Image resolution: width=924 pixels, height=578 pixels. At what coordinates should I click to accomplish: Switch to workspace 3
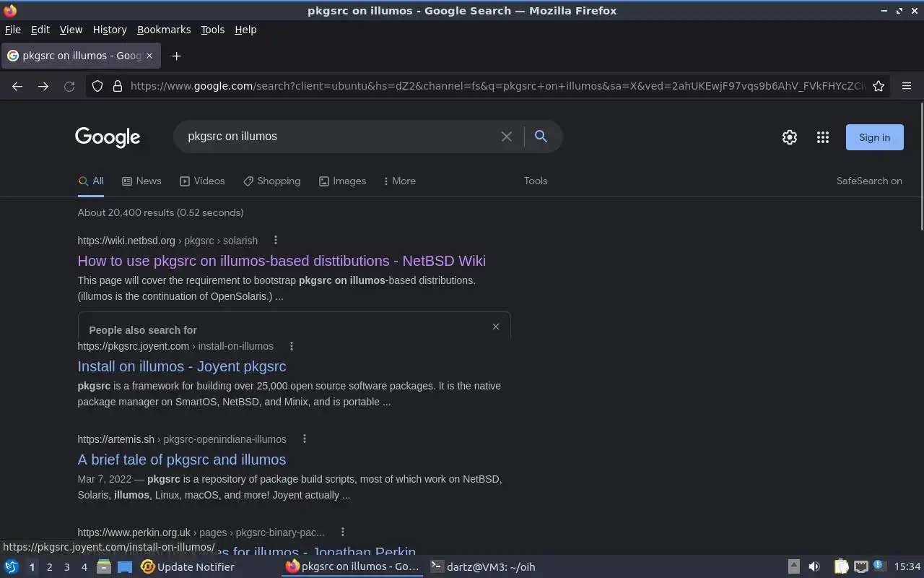coord(66,566)
